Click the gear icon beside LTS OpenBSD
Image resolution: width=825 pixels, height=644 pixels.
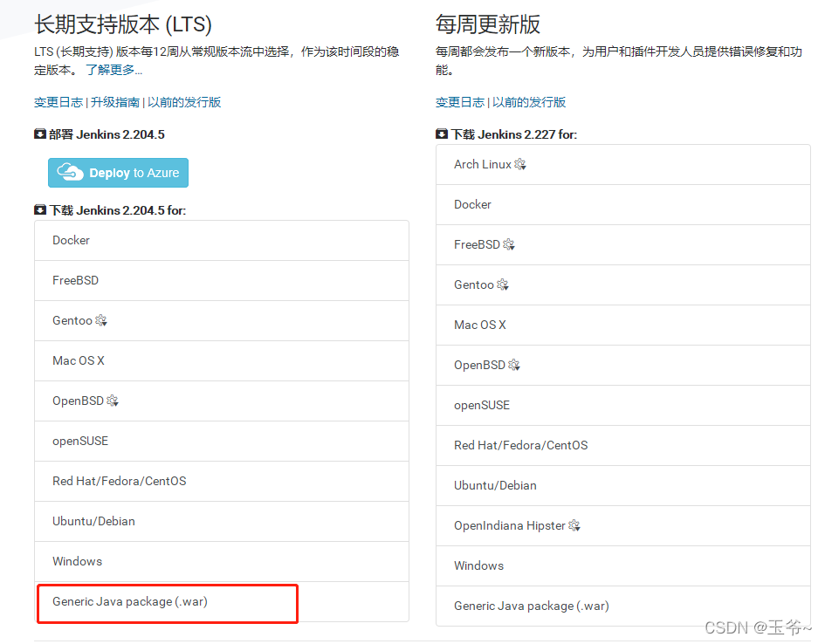point(113,401)
